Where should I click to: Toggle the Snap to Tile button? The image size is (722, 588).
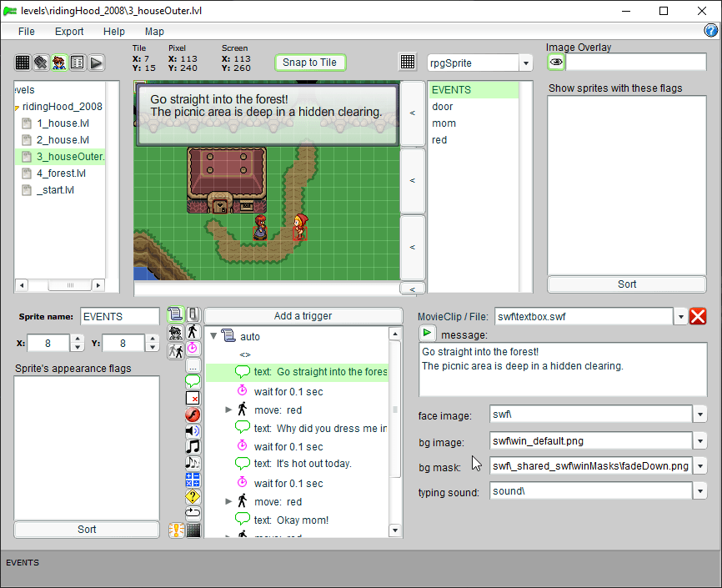[x=309, y=63]
